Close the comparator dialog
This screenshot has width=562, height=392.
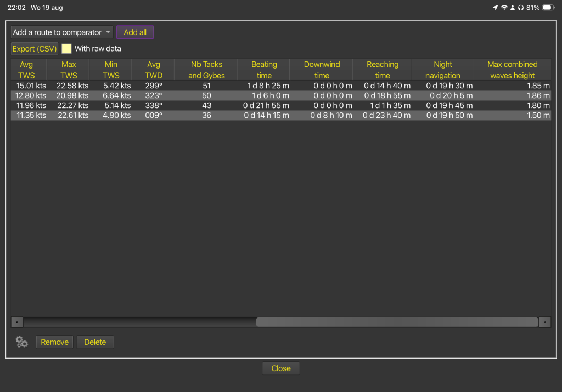click(x=280, y=368)
